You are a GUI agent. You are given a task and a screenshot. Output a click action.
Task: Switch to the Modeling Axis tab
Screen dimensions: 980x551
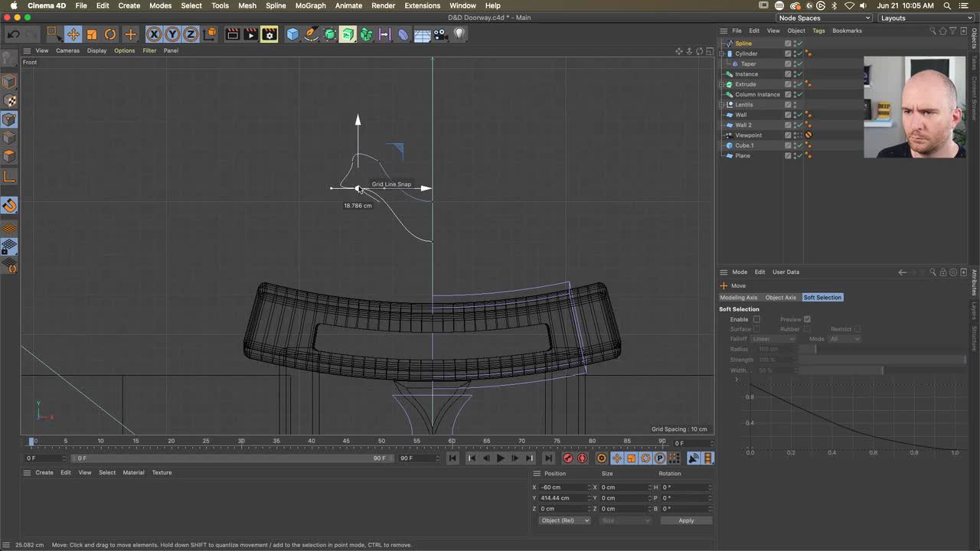[739, 298]
